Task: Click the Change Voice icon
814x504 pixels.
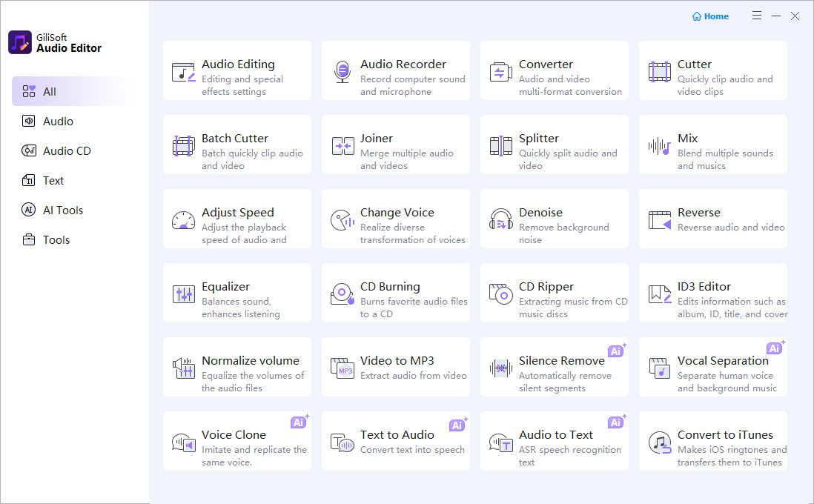Action: point(343,220)
